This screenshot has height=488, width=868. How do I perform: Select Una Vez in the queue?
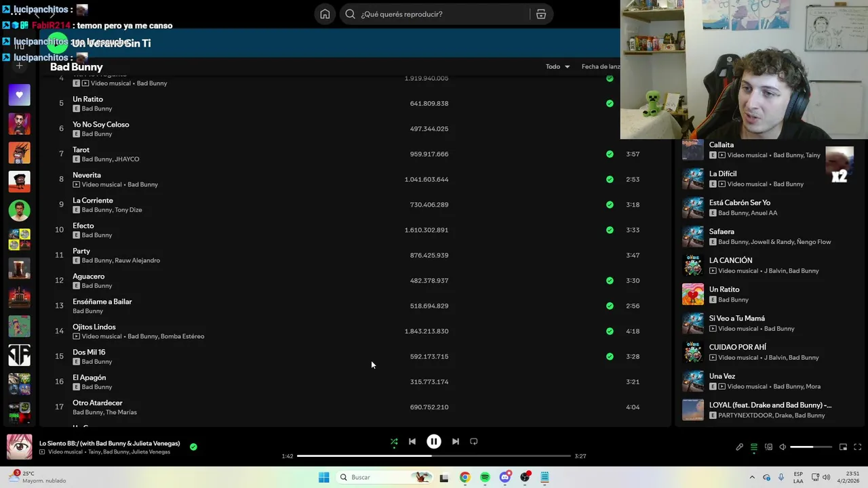[722, 376]
